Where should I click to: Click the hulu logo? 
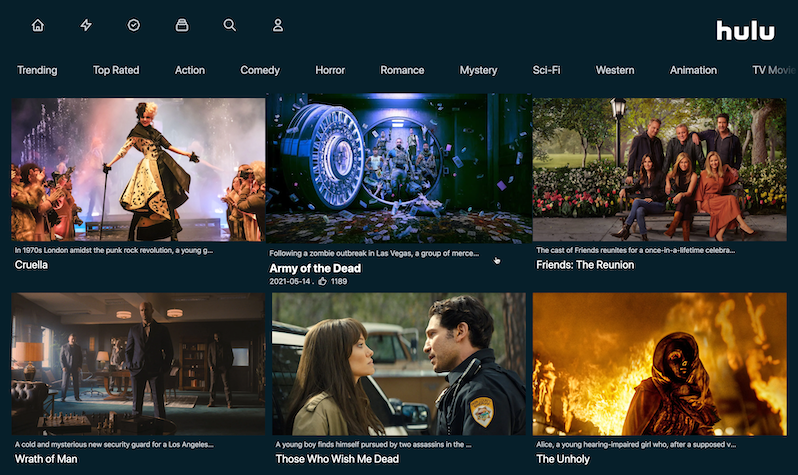(x=745, y=31)
